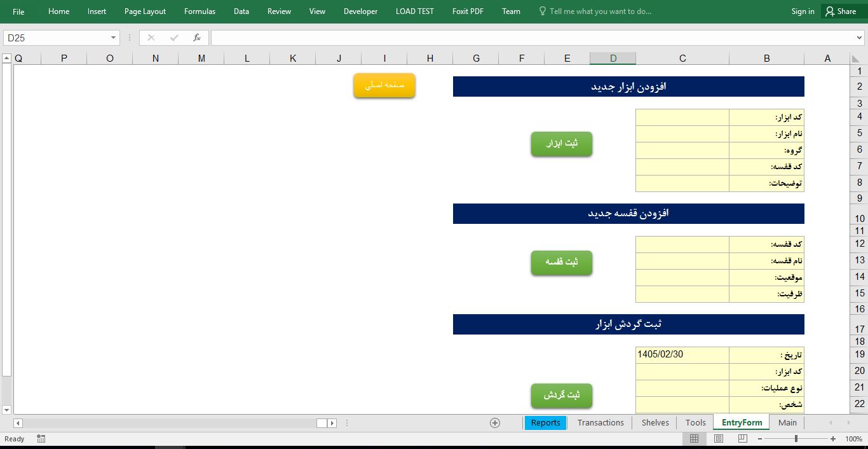Select the EntryForm sheet tab
Viewport: 868px width, 449px height.
[x=742, y=423]
